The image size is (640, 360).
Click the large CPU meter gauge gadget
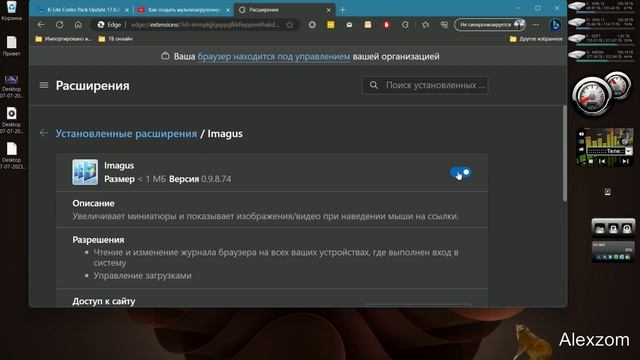click(591, 96)
